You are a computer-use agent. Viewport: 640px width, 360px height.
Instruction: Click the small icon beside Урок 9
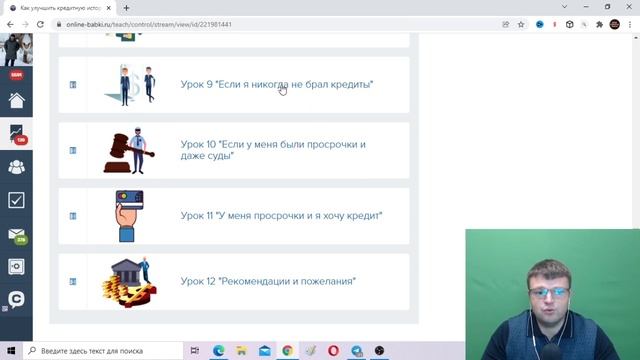click(x=73, y=84)
